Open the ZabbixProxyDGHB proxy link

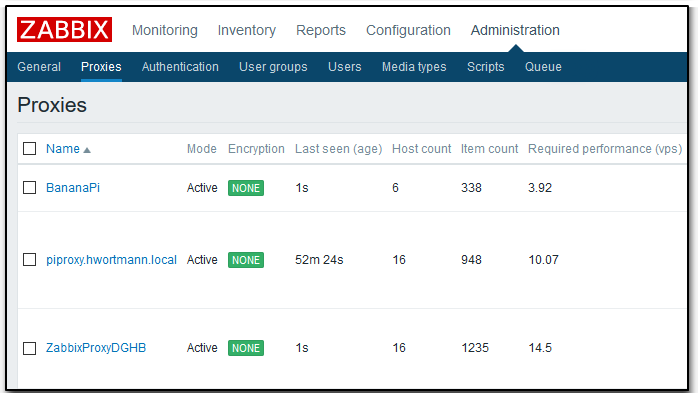[96, 348]
